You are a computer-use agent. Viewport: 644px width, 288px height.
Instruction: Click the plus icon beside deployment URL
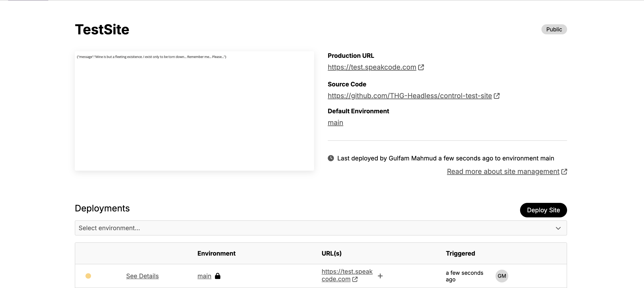tap(380, 276)
